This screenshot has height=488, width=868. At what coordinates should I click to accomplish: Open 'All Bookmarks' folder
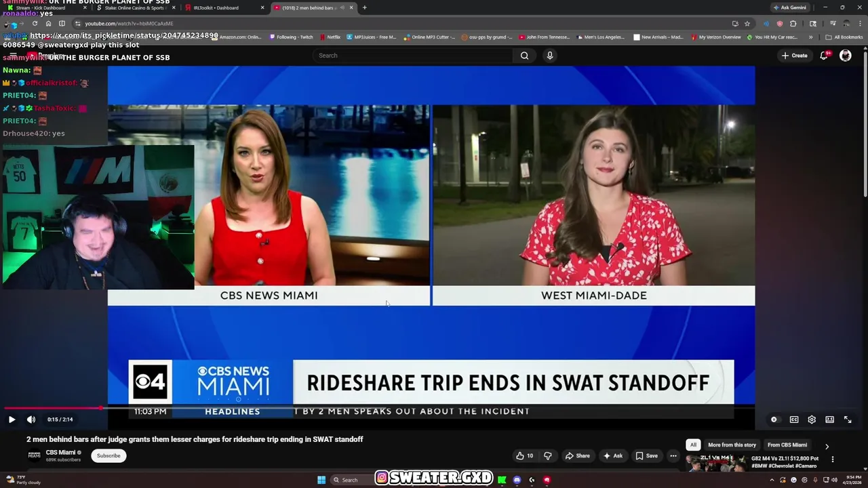[x=844, y=37]
